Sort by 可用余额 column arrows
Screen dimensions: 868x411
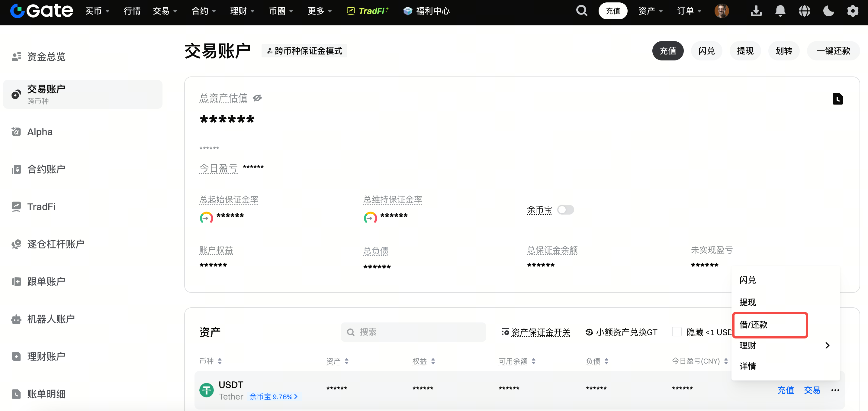534,361
